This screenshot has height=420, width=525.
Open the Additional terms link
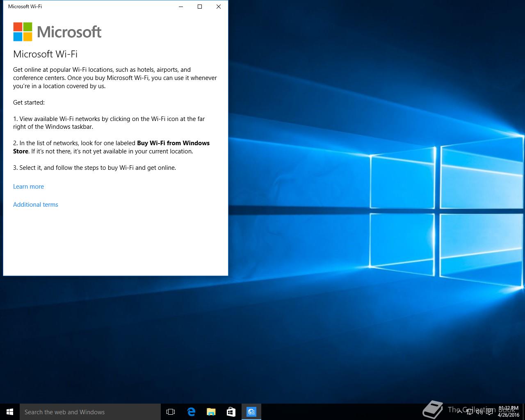(x=36, y=205)
